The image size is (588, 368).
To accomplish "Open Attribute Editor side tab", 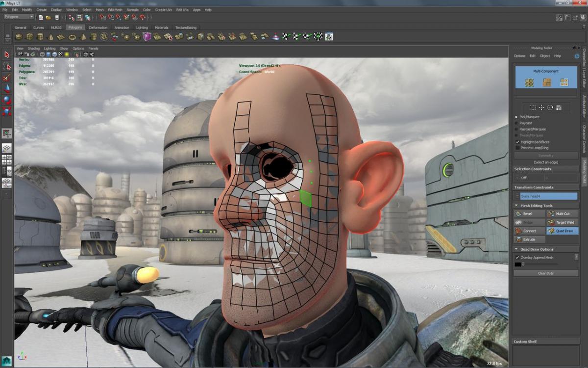I will click(x=584, y=106).
